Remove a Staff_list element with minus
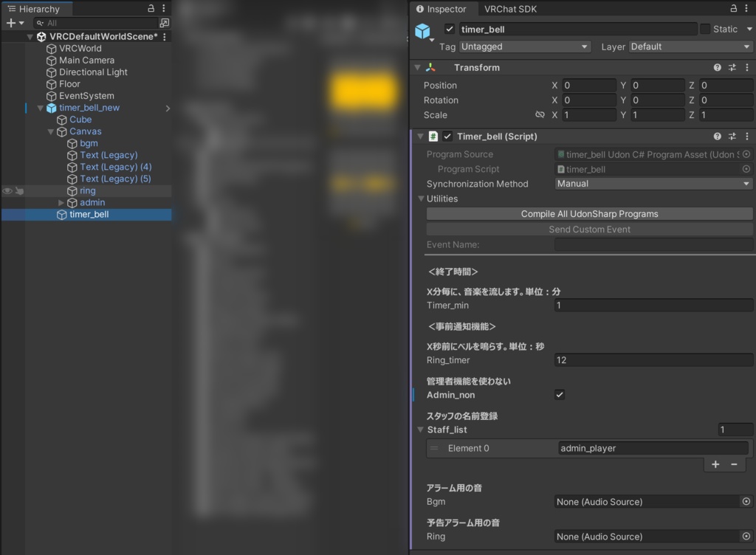The height and width of the screenshot is (555, 756). (734, 464)
